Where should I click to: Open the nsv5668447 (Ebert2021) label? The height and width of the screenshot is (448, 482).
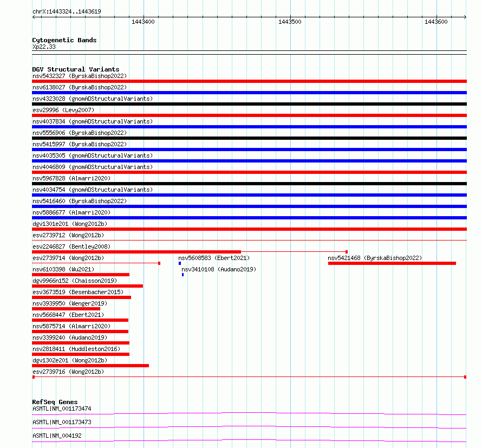(68, 315)
